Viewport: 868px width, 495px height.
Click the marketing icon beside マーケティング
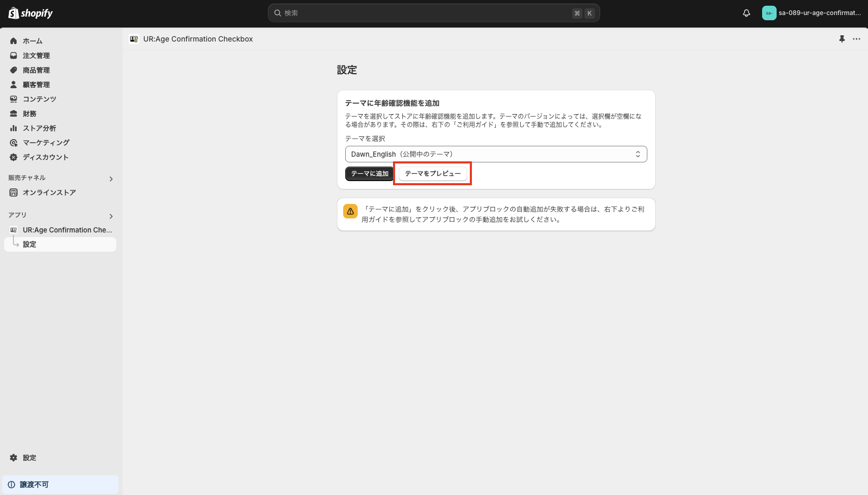coord(13,143)
